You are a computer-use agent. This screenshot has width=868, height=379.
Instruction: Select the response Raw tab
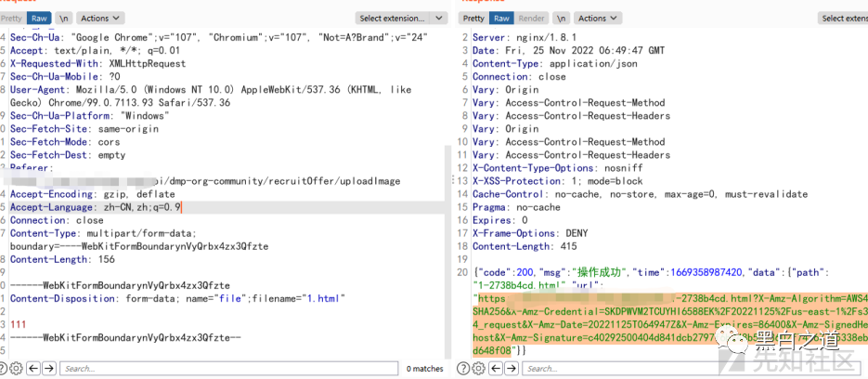tap(502, 18)
